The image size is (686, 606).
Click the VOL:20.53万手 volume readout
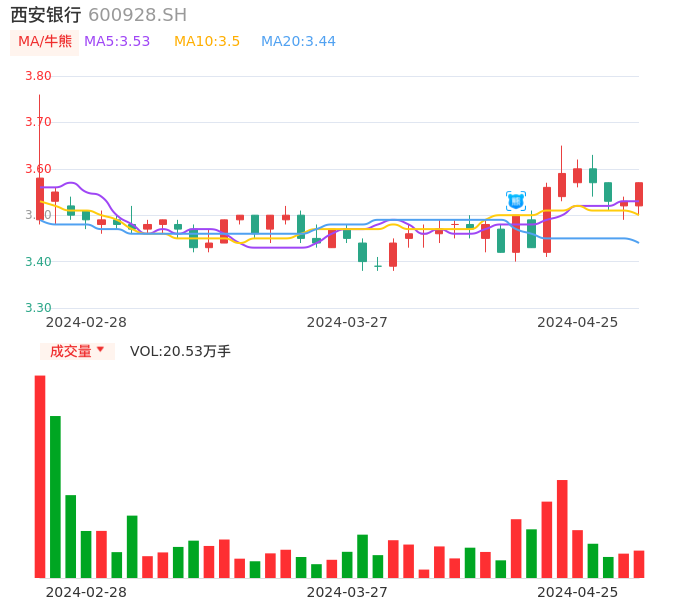click(180, 351)
